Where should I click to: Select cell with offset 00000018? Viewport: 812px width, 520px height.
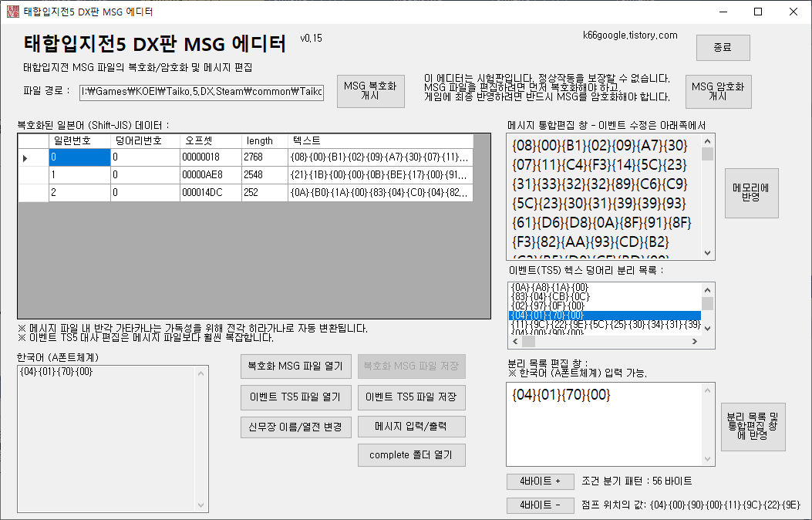click(x=211, y=157)
